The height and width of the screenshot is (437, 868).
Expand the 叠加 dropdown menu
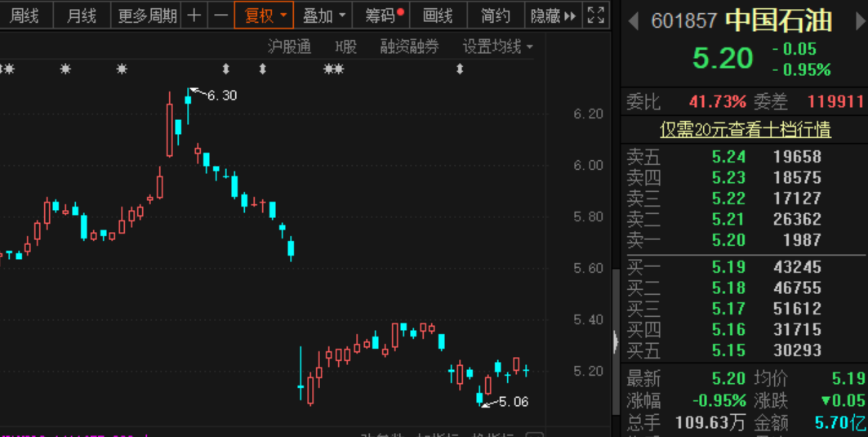[324, 16]
